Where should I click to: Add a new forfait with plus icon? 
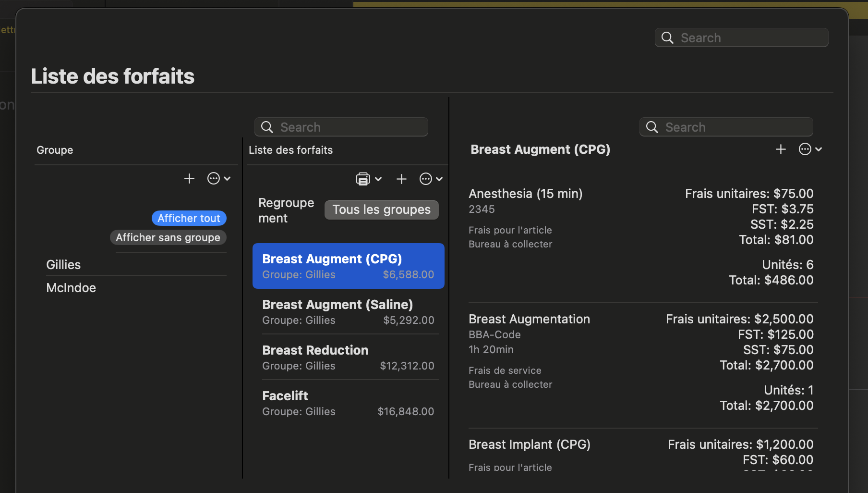click(401, 179)
